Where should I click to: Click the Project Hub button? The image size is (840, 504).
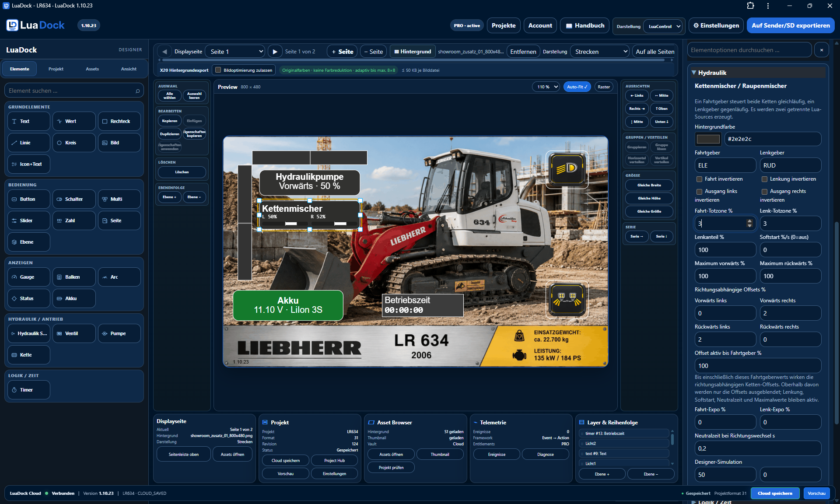point(334,460)
